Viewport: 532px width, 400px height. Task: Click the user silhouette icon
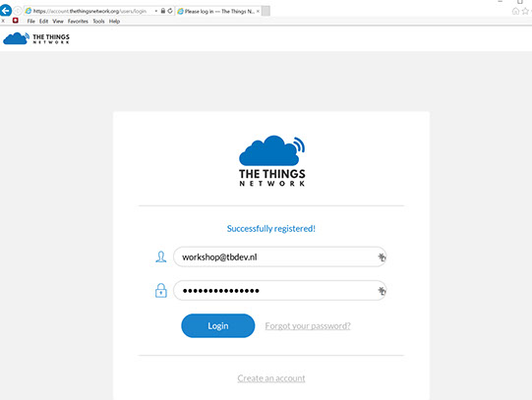161,257
